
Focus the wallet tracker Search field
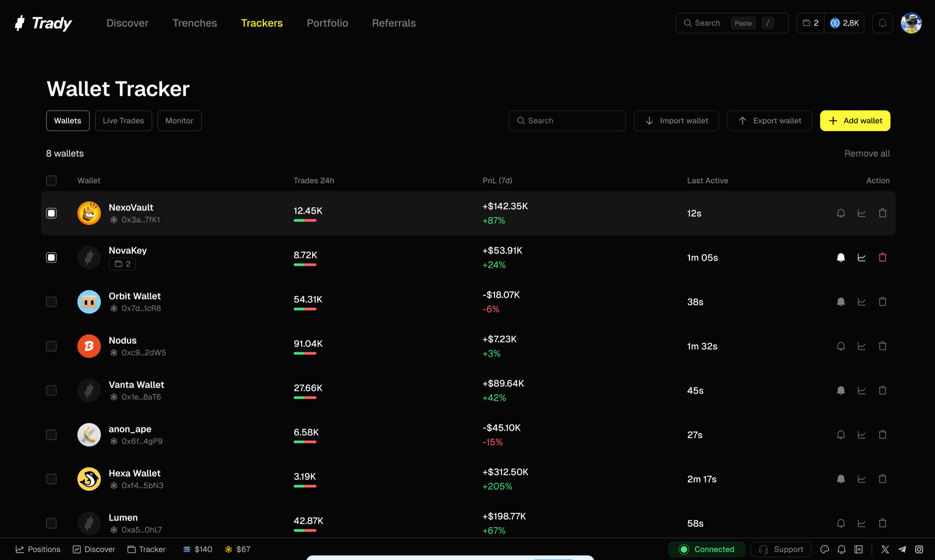coord(567,121)
